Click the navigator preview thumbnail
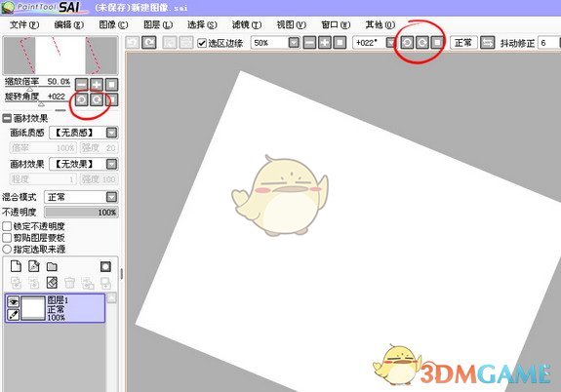Image resolution: width=561 pixels, height=392 pixels. click(60, 55)
